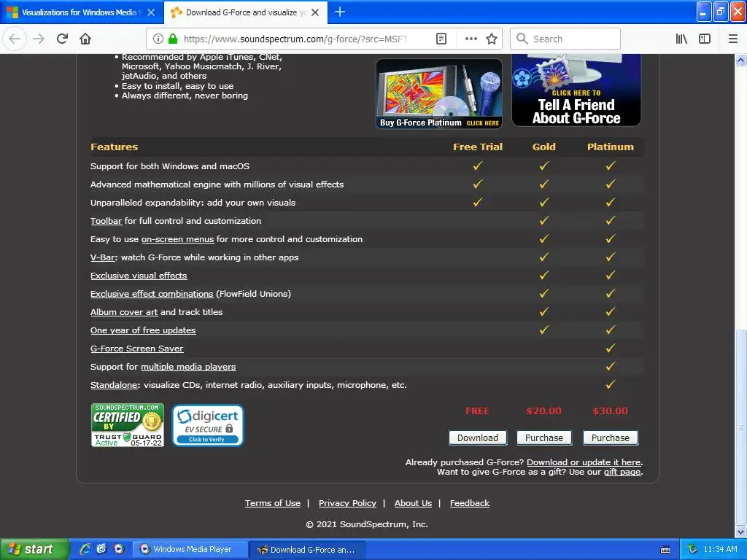Open Terms of Use

[x=273, y=503]
